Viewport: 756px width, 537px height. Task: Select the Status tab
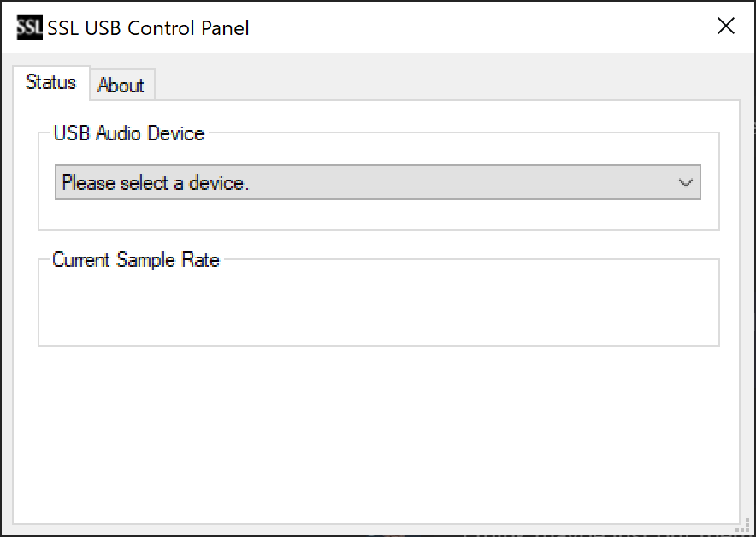pos(51,82)
